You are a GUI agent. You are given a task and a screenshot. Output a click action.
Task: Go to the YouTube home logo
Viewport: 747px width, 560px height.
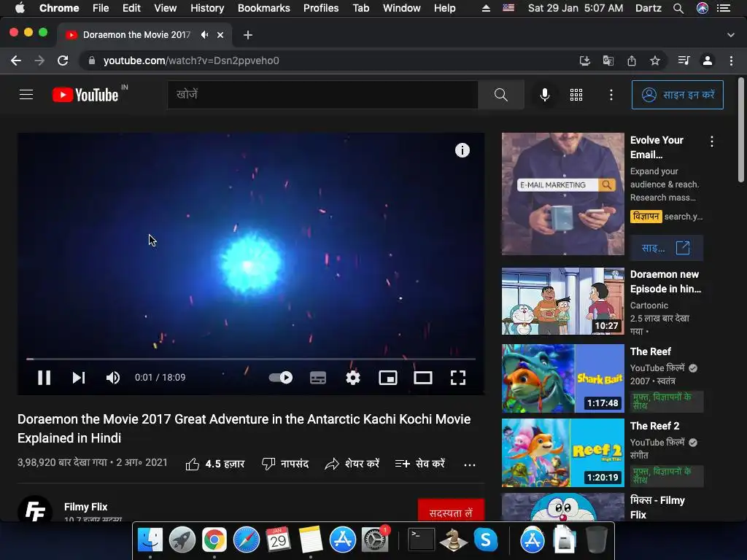click(86, 95)
